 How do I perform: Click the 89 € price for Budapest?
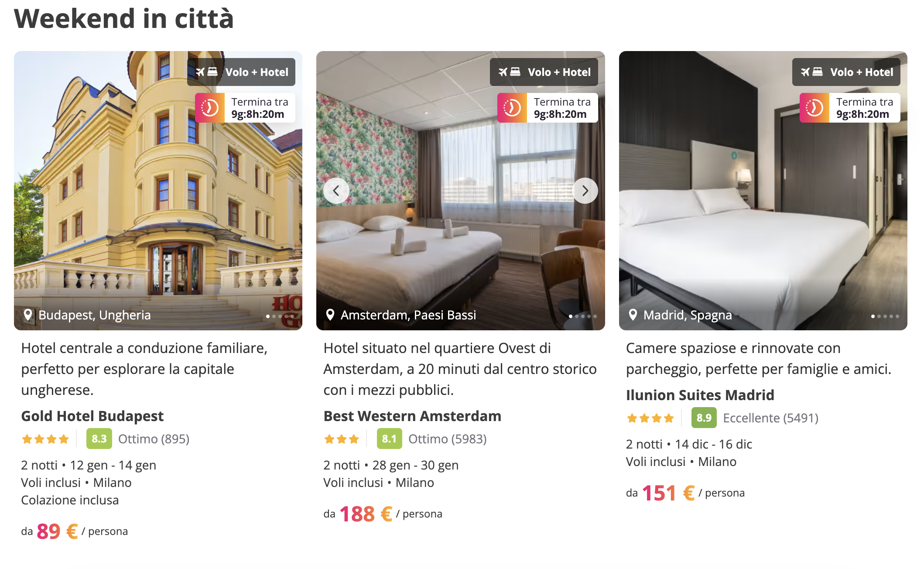57,531
